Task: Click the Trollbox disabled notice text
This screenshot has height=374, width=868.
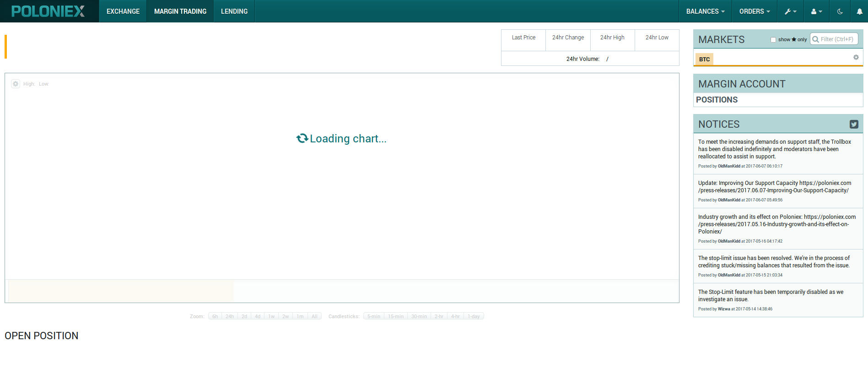Action: [775, 149]
